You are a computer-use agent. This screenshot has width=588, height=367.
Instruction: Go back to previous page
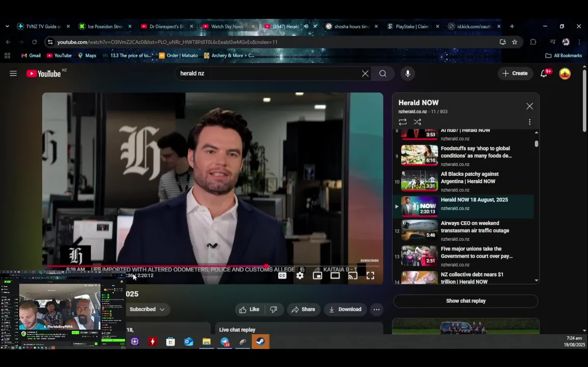8,42
